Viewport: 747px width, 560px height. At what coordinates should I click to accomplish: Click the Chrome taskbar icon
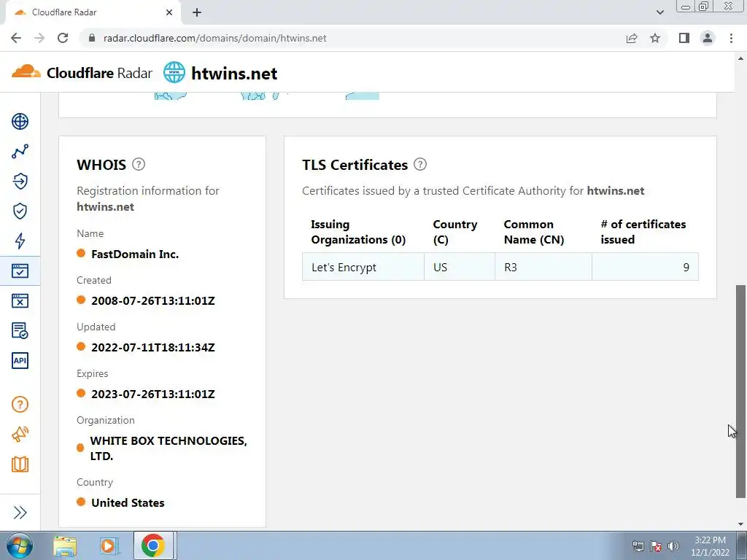tap(152, 545)
